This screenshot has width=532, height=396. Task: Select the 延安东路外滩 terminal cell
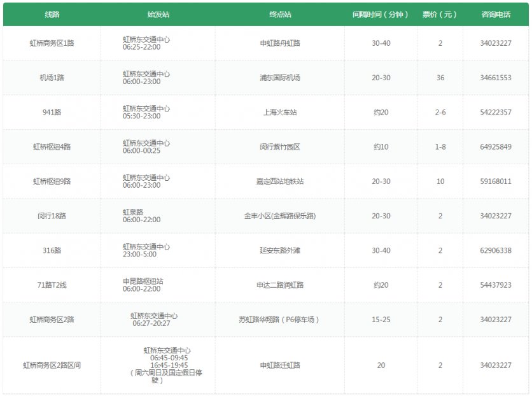click(x=279, y=250)
